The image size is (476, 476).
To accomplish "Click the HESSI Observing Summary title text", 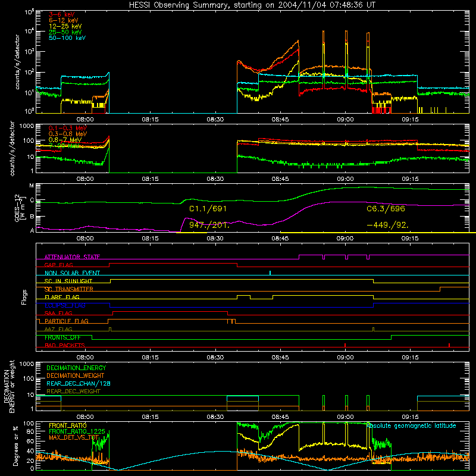I will pyautogui.click(x=252, y=5).
